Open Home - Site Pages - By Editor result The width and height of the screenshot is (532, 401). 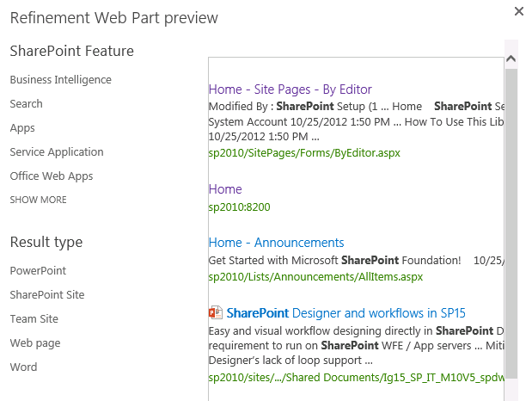coord(290,89)
